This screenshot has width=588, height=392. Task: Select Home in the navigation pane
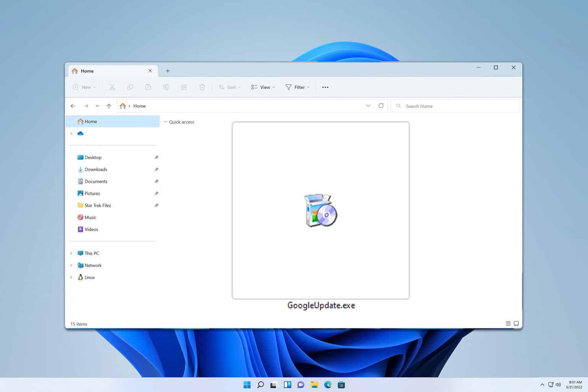click(x=113, y=121)
